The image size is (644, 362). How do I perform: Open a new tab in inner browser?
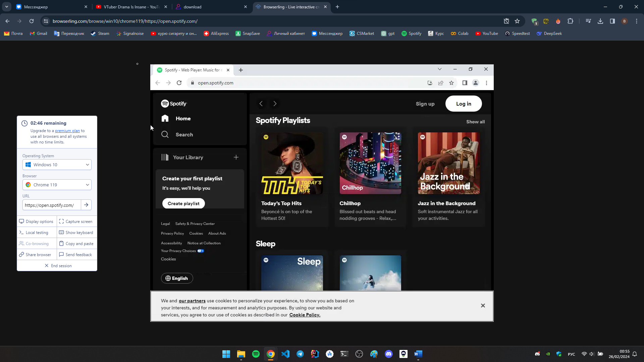pyautogui.click(x=241, y=70)
